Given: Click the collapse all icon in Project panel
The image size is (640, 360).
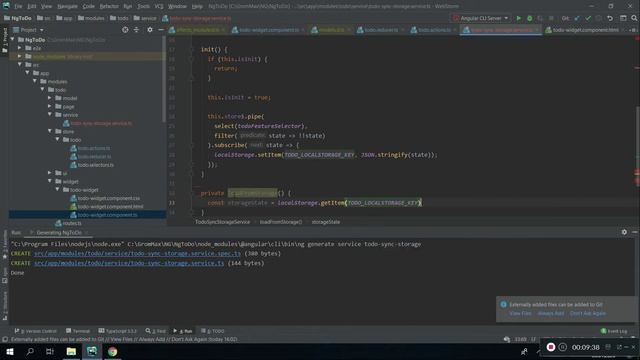Looking at the screenshot, I should 136,30.
